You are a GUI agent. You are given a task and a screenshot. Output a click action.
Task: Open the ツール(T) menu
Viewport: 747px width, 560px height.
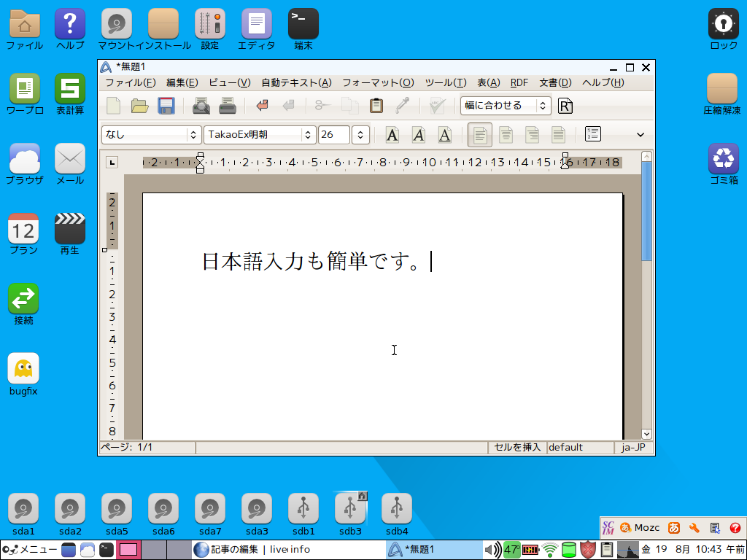pyautogui.click(x=446, y=83)
